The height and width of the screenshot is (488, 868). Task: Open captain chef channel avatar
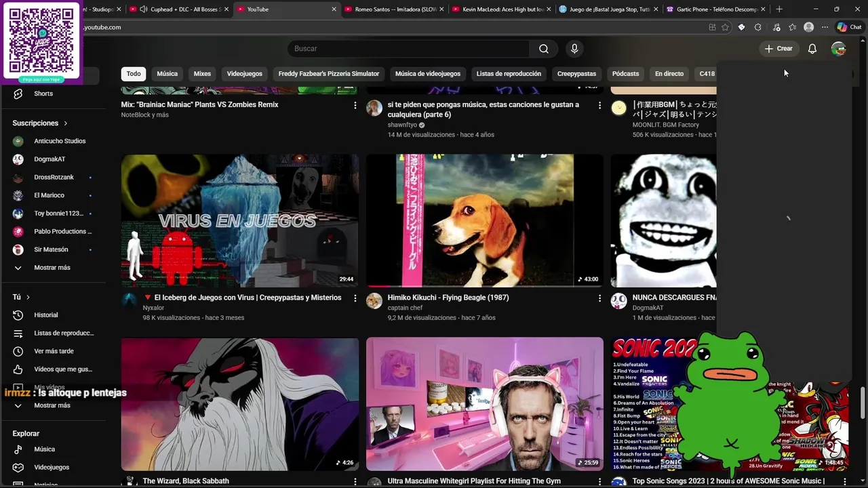coord(374,301)
